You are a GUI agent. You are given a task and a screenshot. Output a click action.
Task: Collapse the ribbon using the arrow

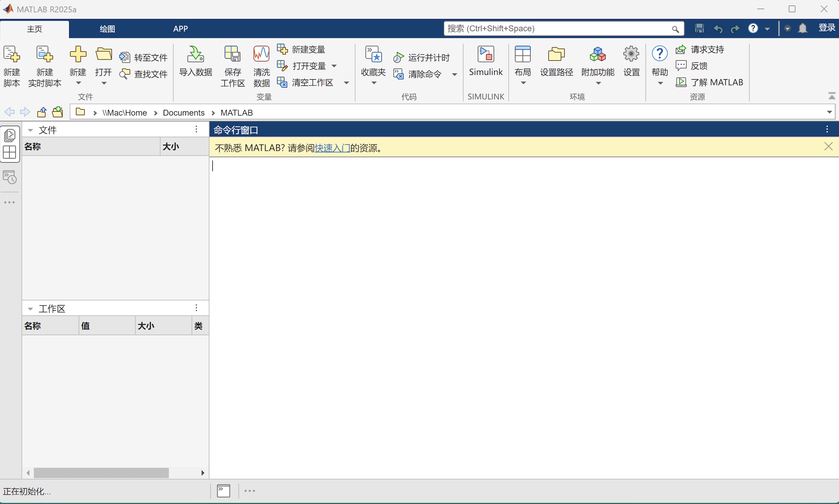(x=832, y=96)
